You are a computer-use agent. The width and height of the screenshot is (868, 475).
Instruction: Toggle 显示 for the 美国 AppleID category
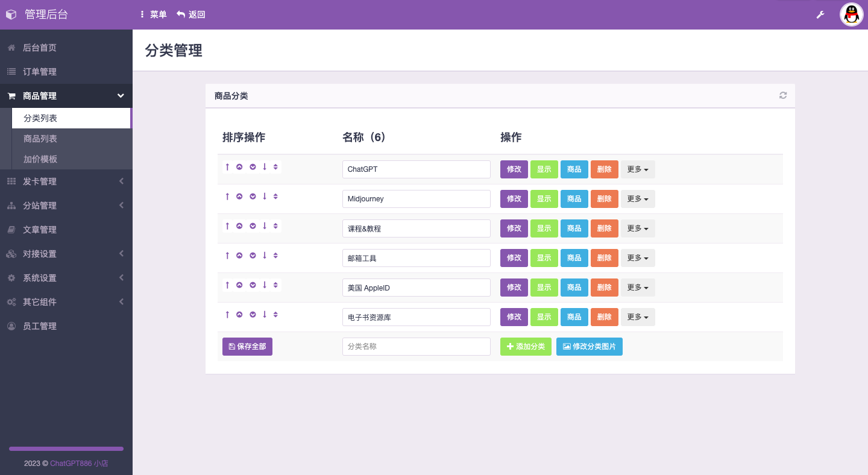point(544,288)
